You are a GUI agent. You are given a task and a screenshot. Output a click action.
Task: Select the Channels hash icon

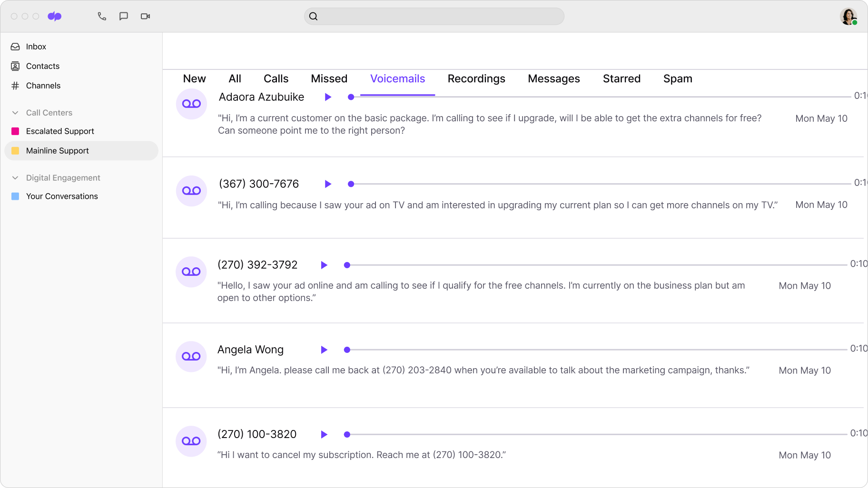(15, 86)
